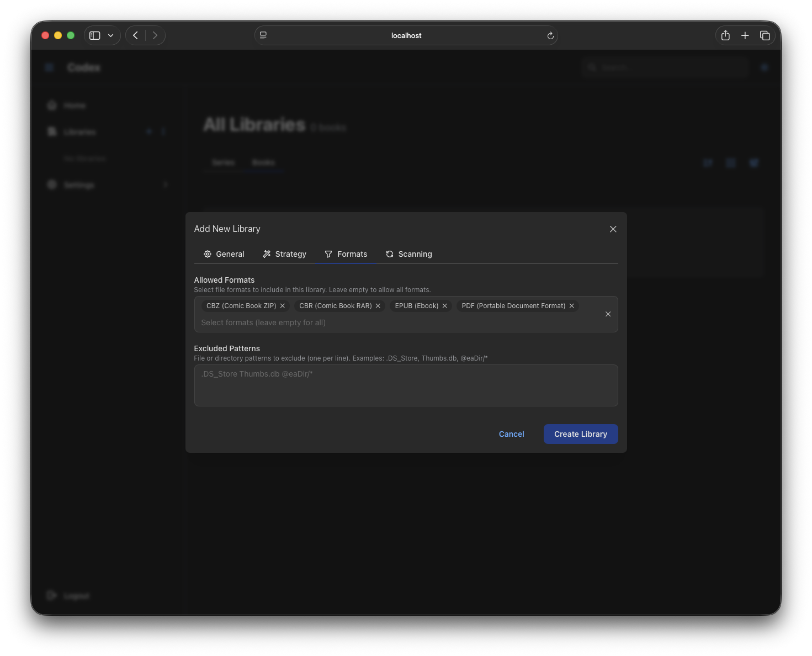
Task: Click the search icon in the Codex header
Action: pos(591,67)
